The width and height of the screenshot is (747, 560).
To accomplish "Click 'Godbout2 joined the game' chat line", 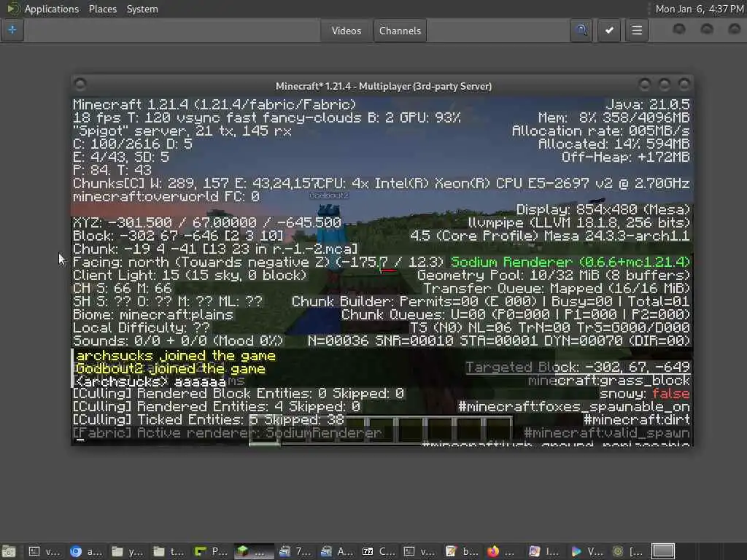I will (171, 369).
